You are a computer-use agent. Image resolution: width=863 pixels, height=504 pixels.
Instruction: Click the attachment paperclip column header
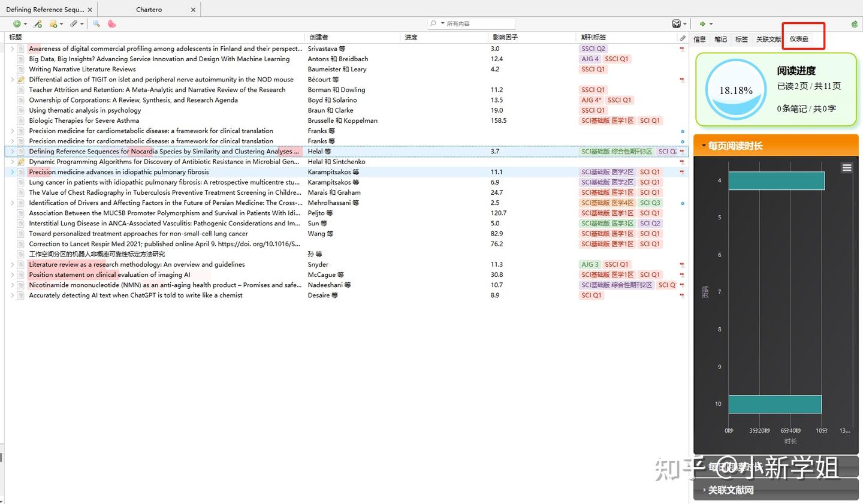tap(683, 38)
